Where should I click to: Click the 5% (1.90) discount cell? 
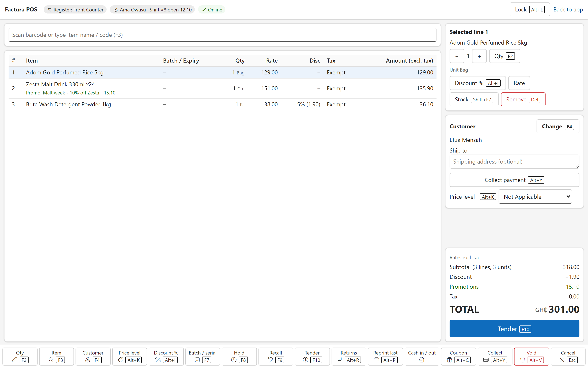(308, 104)
